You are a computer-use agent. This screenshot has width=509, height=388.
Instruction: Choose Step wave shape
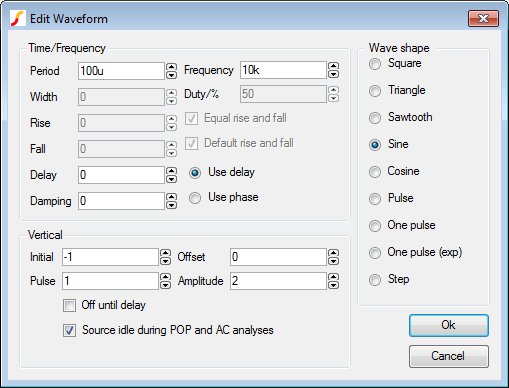pos(375,280)
